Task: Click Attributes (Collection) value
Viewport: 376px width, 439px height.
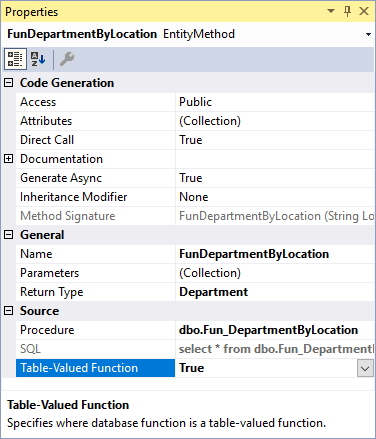Action: click(210, 121)
